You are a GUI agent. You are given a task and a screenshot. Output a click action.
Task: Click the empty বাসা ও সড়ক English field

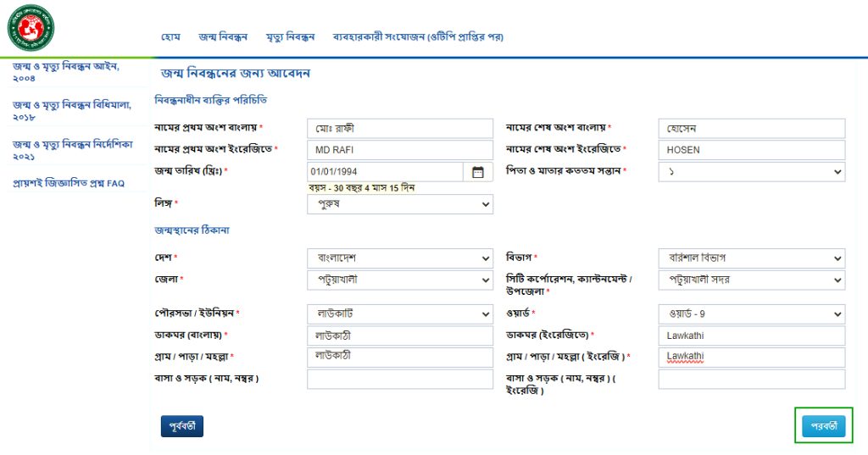click(751, 380)
